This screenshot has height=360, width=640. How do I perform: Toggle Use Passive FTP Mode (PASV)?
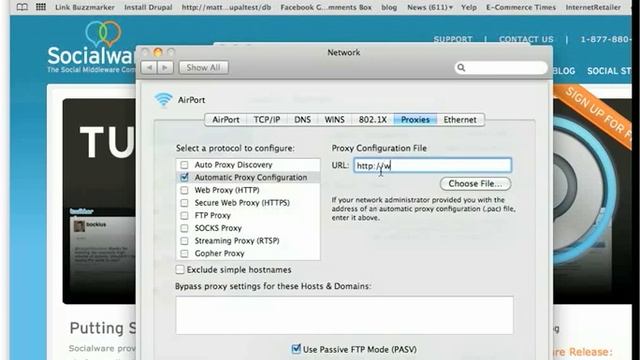296,349
